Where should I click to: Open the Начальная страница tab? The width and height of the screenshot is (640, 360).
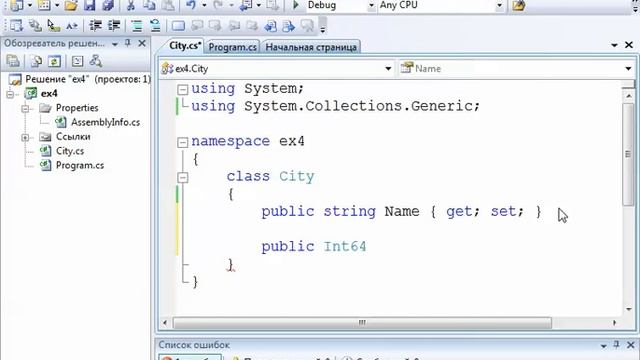click(x=311, y=47)
